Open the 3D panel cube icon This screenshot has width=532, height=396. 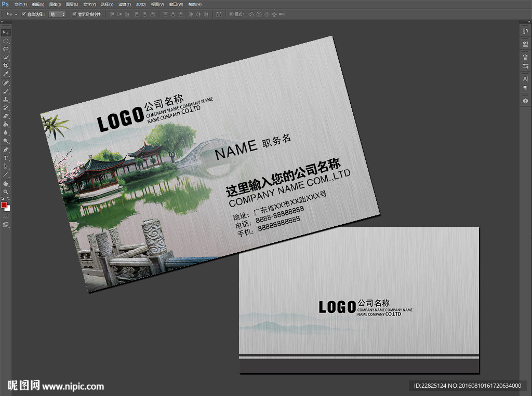[525, 100]
